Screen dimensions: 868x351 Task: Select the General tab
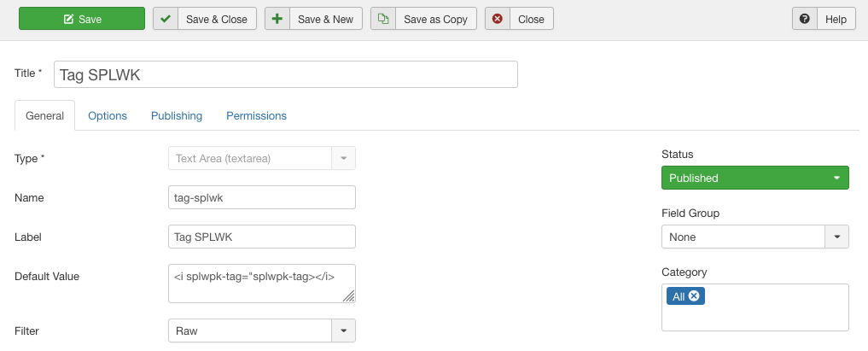tap(44, 115)
